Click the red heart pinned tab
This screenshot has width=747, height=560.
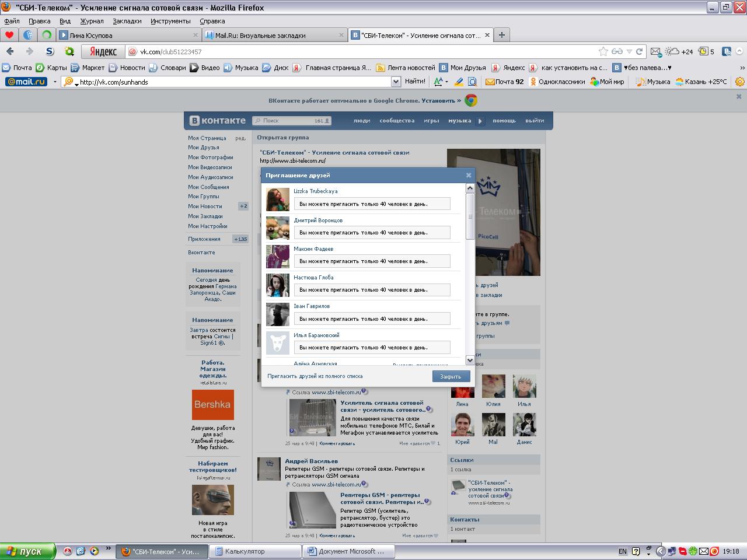click(9, 35)
